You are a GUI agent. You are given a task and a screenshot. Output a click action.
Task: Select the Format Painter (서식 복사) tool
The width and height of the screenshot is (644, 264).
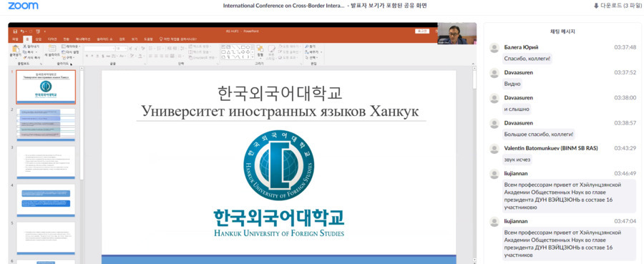[31, 57]
